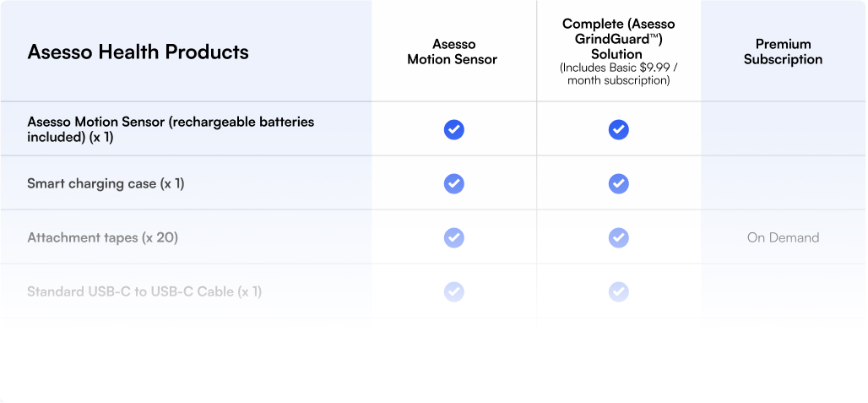Click Motion Sensor checkmark in Complete Solution column

pyautogui.click(x=618, y=129)
